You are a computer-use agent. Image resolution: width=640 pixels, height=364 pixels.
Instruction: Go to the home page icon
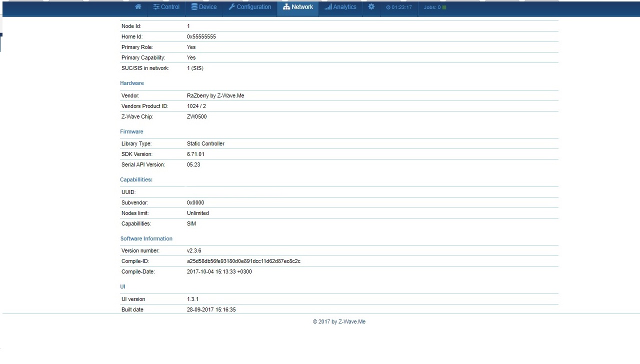pos(138,7)
